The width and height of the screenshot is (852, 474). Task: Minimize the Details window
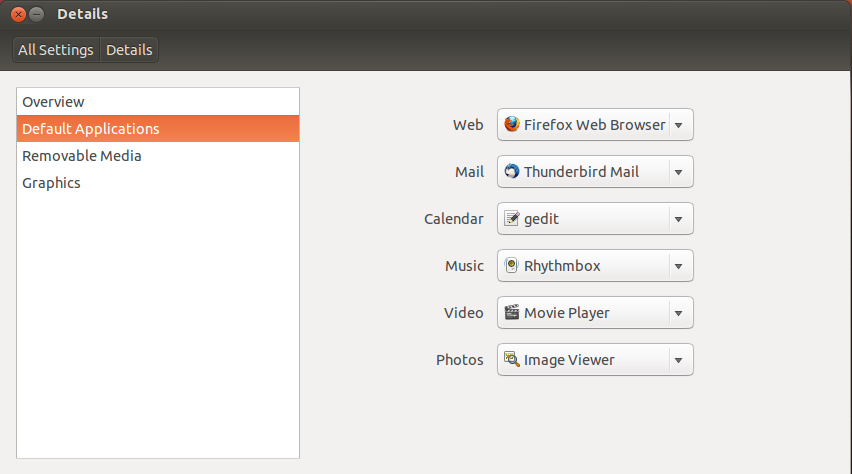click(36, 14)
